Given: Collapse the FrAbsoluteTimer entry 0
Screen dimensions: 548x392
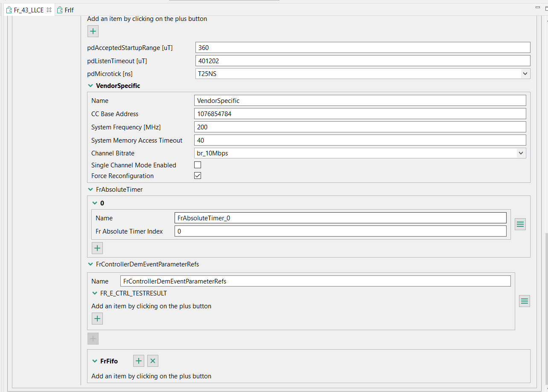Looking at the screenshot, I should pyautogui.click(x=94, y=203).
